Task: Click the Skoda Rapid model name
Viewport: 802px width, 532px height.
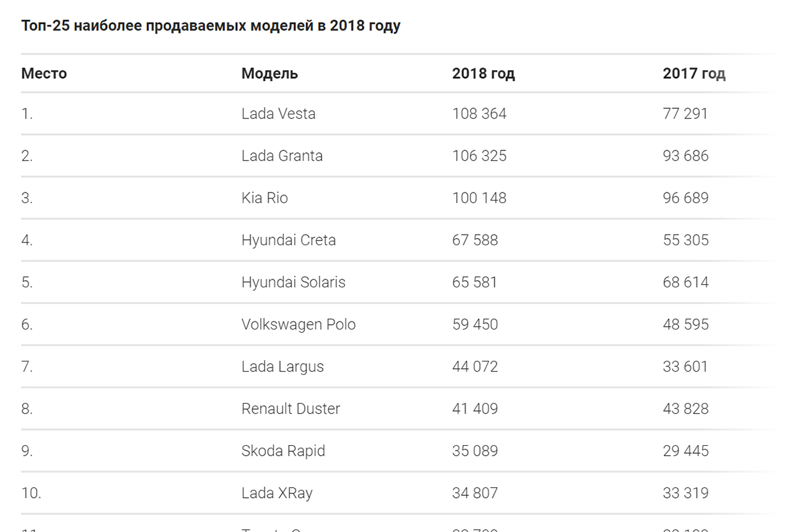Action: pyautogui.click(x=283, y=450)
